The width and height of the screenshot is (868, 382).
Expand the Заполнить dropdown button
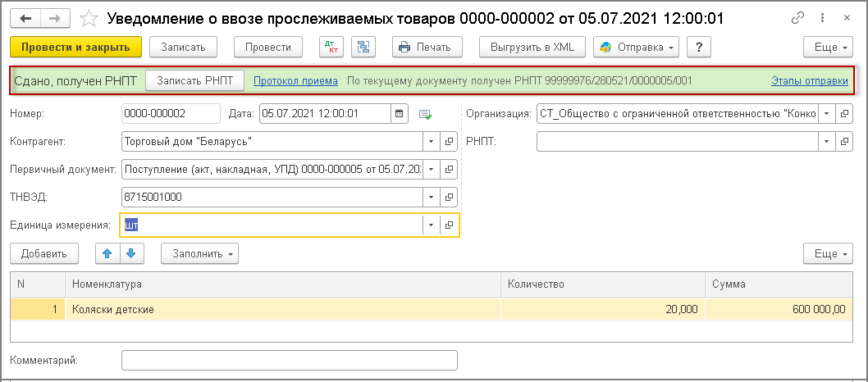(x=199, y=253)
